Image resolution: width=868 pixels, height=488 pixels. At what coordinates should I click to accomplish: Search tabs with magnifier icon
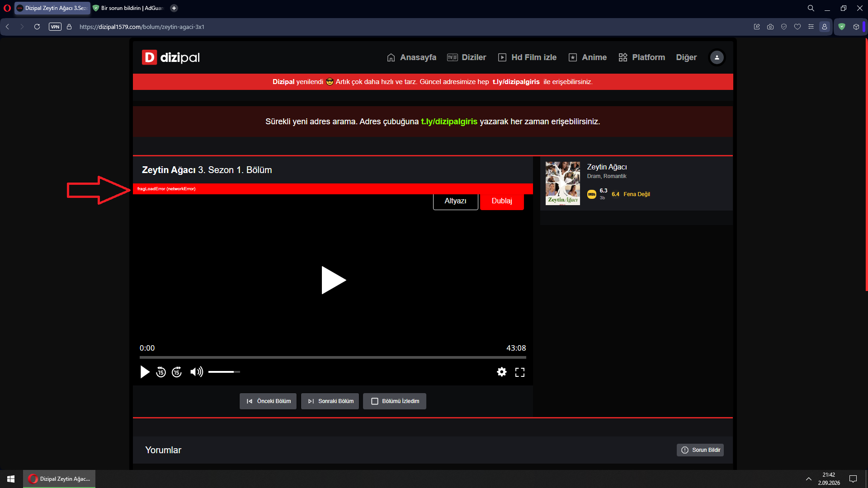[x=811, y=8]
